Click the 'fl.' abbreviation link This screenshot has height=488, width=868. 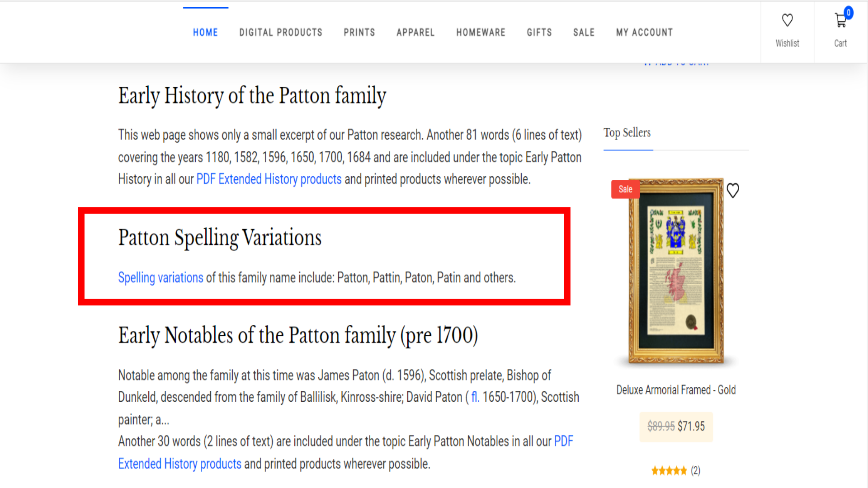pyautogui.click(x=475, y=397)
